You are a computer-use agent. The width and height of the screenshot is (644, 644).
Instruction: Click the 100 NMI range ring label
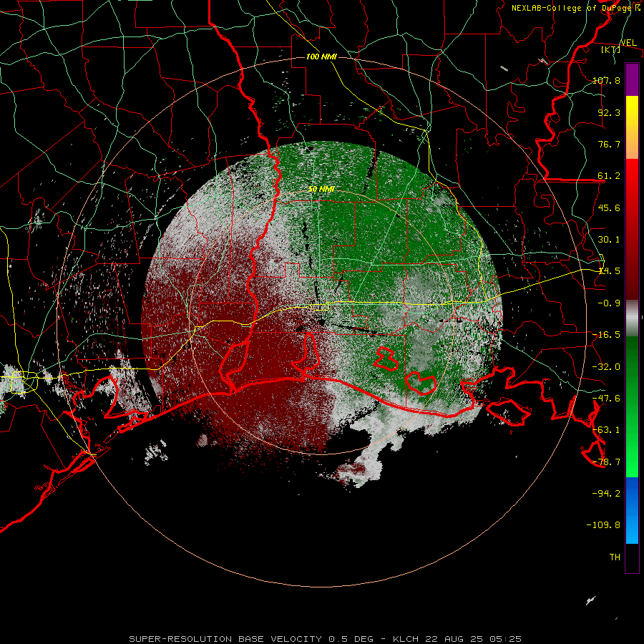pyautogui.click(x=321, y=57)
